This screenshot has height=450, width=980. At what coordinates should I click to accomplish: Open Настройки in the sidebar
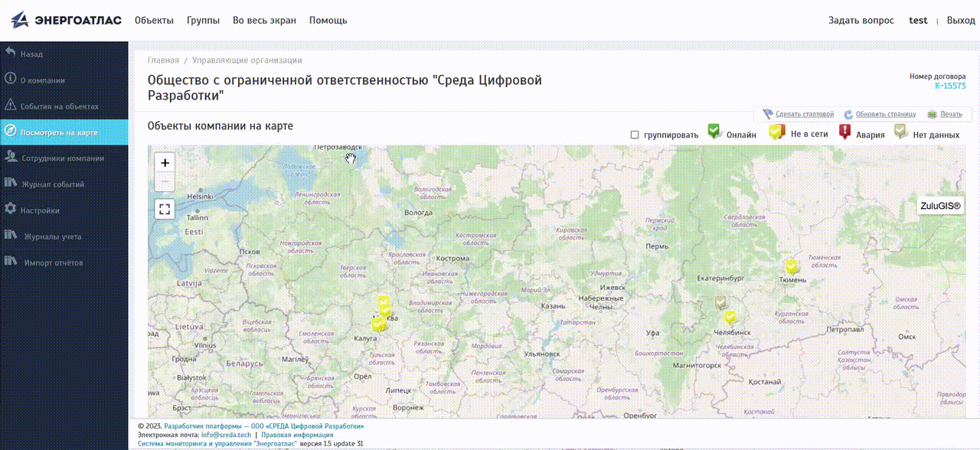40,210
